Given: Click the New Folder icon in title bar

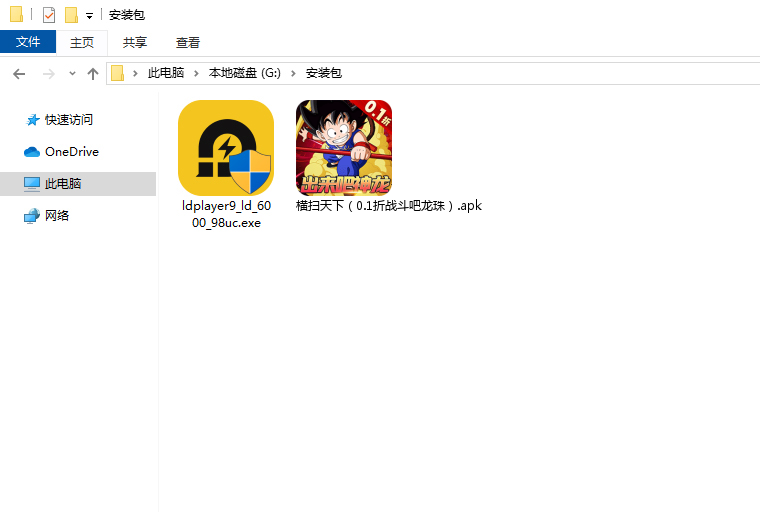Looking at the screenshot, I should tap(71, 15).
